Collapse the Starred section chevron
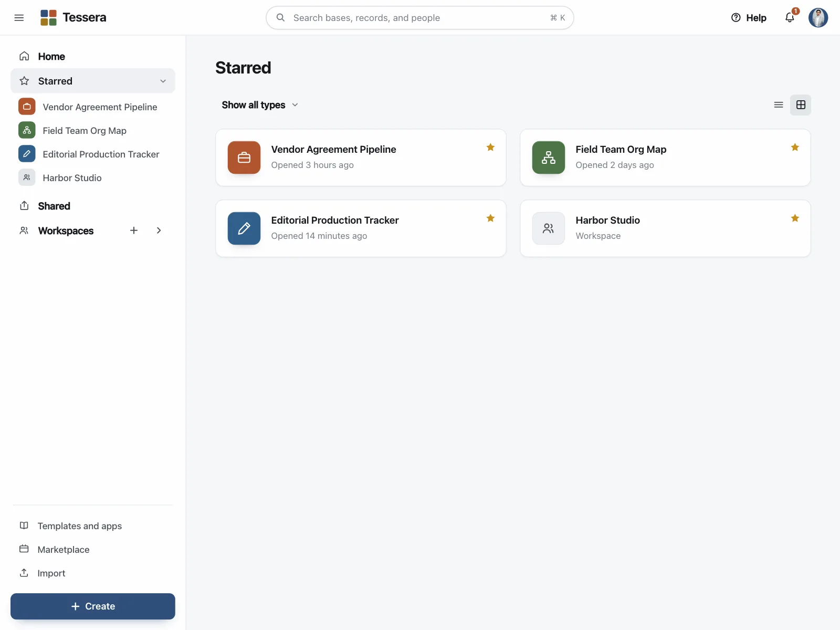The image size is (840, 630). [x=163, y=81]
